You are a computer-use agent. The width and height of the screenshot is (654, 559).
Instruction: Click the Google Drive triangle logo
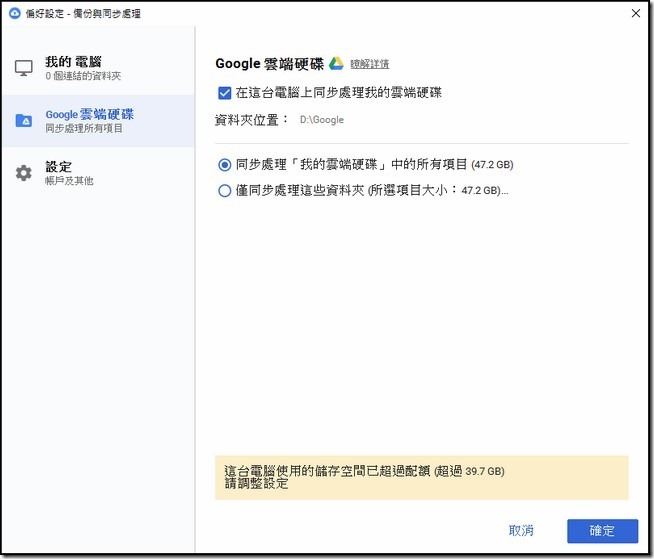coord(336,63)
